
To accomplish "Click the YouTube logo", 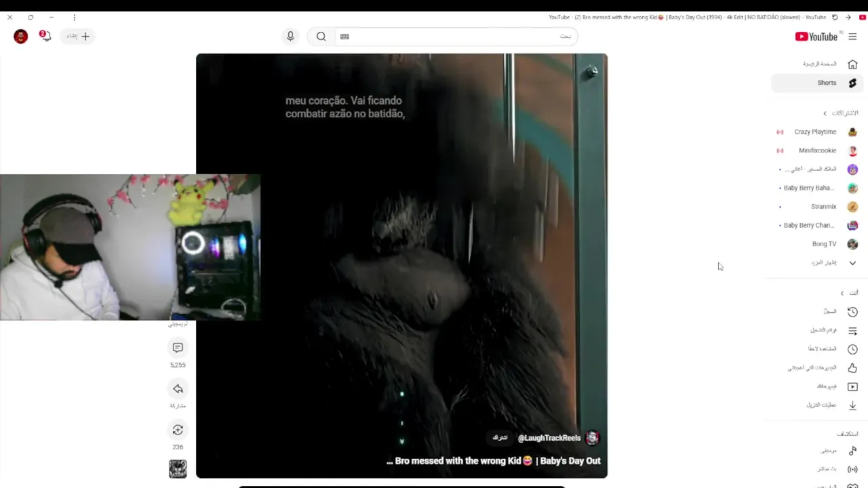I will pos(816,37).
